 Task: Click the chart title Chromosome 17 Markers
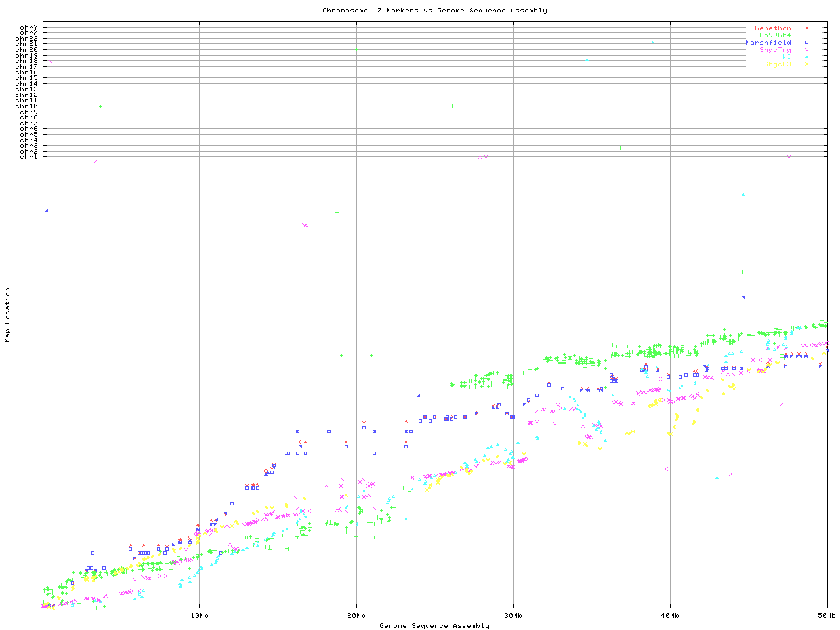click(x=434, y=10)
